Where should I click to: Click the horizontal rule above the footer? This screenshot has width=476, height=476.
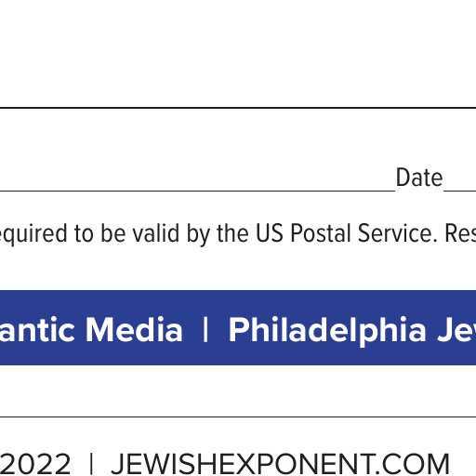point(238,416)
